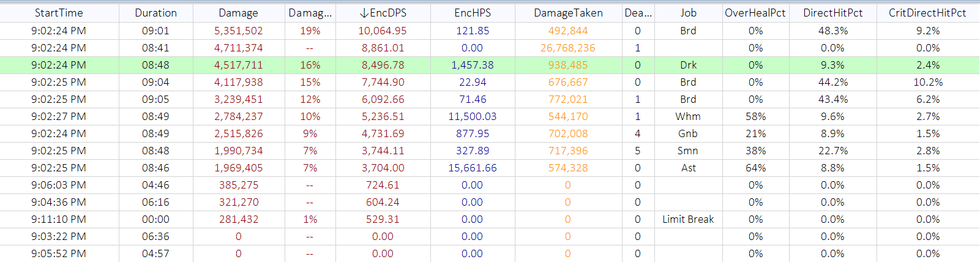Sort by the Job column header

pos(688,13)
